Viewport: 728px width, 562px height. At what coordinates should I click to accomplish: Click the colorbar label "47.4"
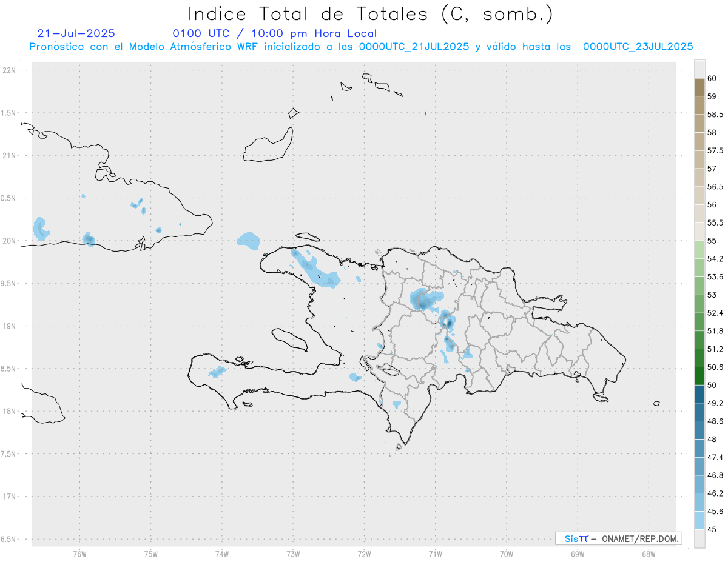(x=715, y=457)
